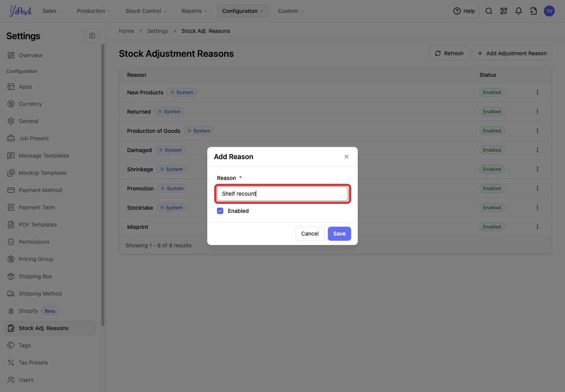
Task: Open row actions for Shrinkage
Action: 538,169
